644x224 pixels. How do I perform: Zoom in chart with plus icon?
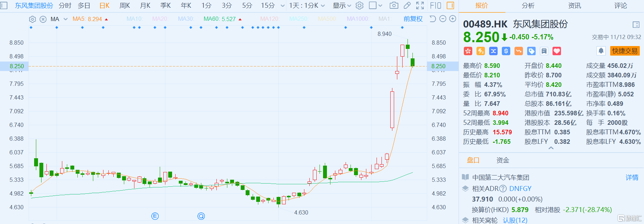453,19
